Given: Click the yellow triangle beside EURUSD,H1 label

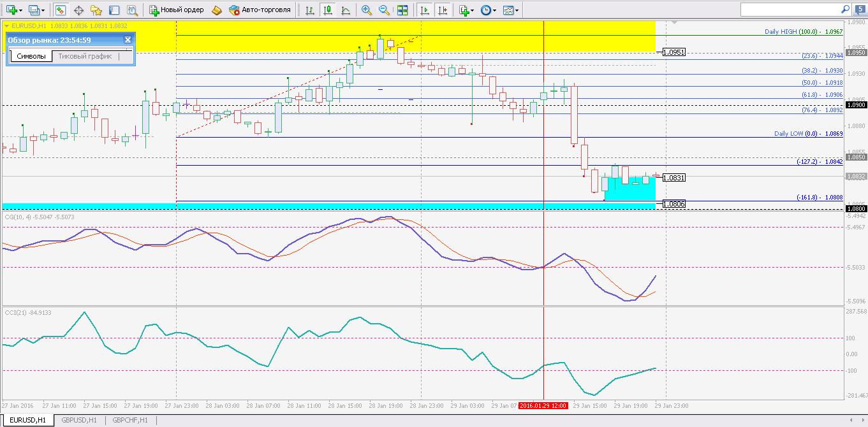Looking at the screenshot, I should coord(7,25).
